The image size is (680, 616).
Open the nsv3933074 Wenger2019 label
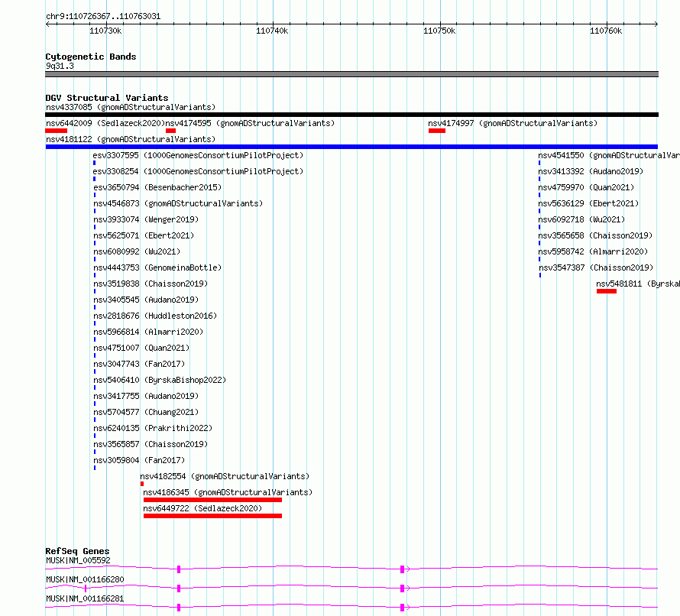tap(146, 219)
